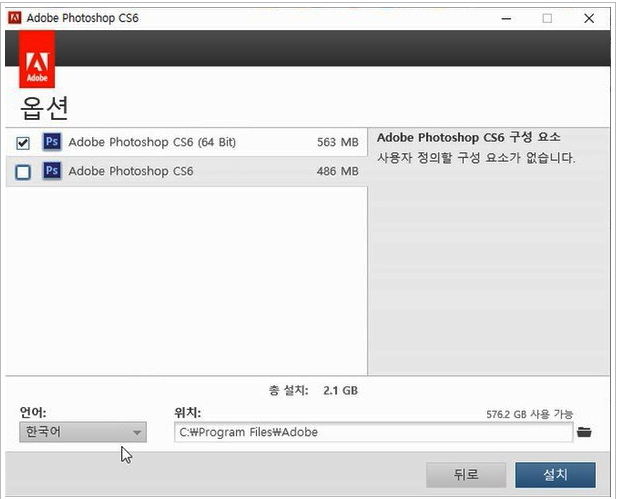The image size is (619, 499).
Task: Click the 뒤로 back button
Action: pyautogui.click(x=466, y=475)
